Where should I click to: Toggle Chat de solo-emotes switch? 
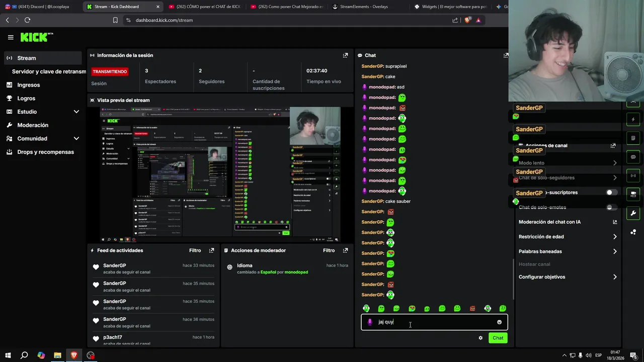tap(611, 207)
